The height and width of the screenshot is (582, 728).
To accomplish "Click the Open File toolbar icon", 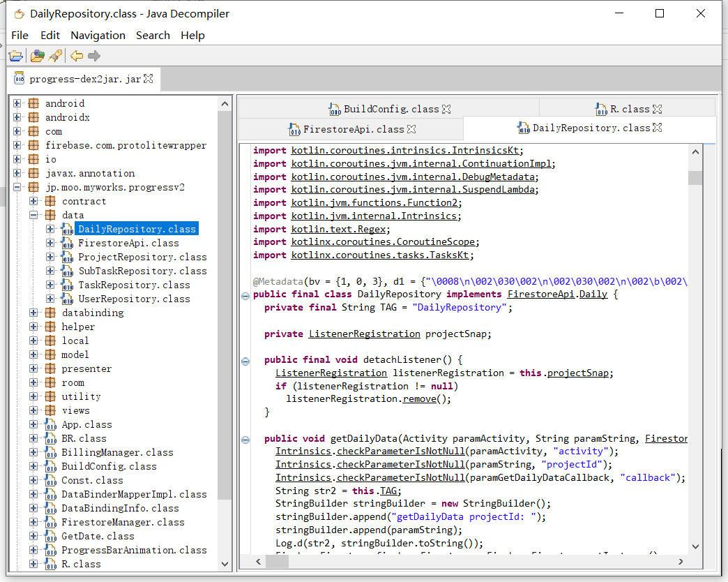I will click(16, 57).
